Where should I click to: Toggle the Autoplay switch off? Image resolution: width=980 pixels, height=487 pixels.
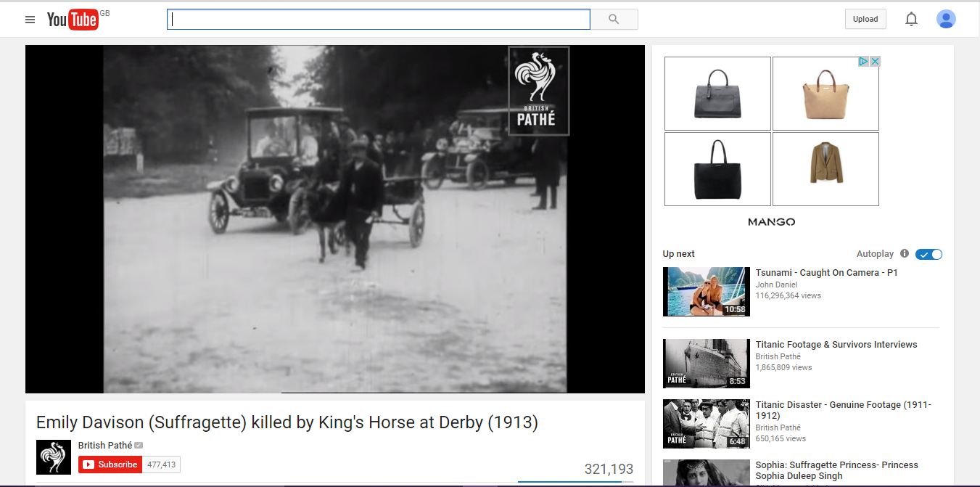pos(928,254)
